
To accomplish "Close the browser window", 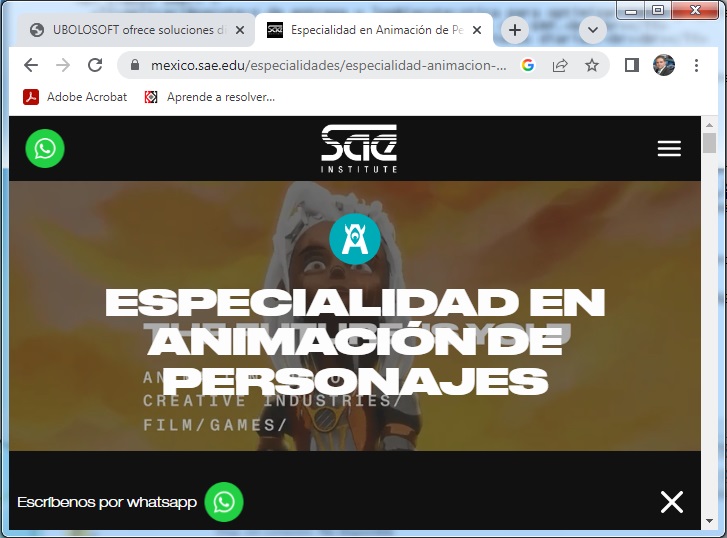I will pyautogui.click(x=695, y=10).
